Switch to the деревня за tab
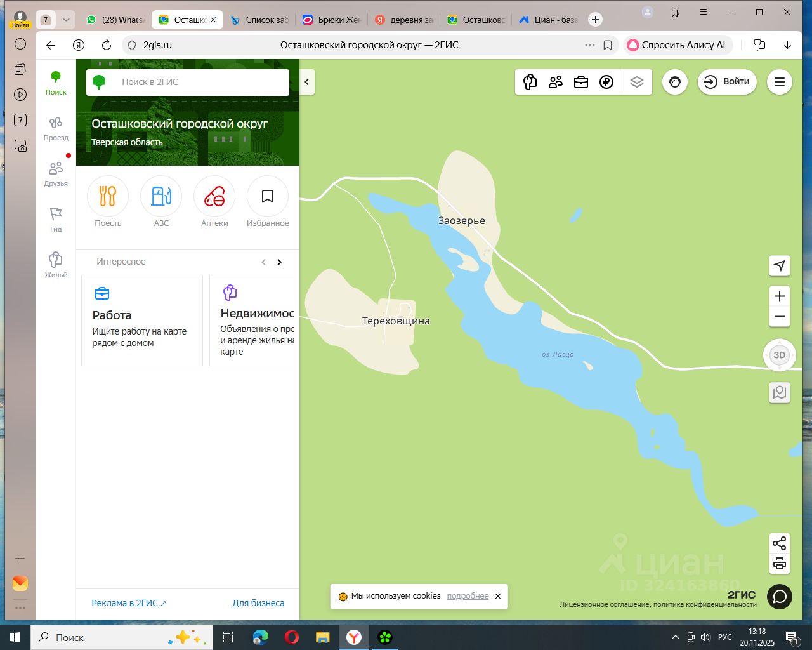Image resolution: width=812 pixels, height=650 pixels. point(403,20)
